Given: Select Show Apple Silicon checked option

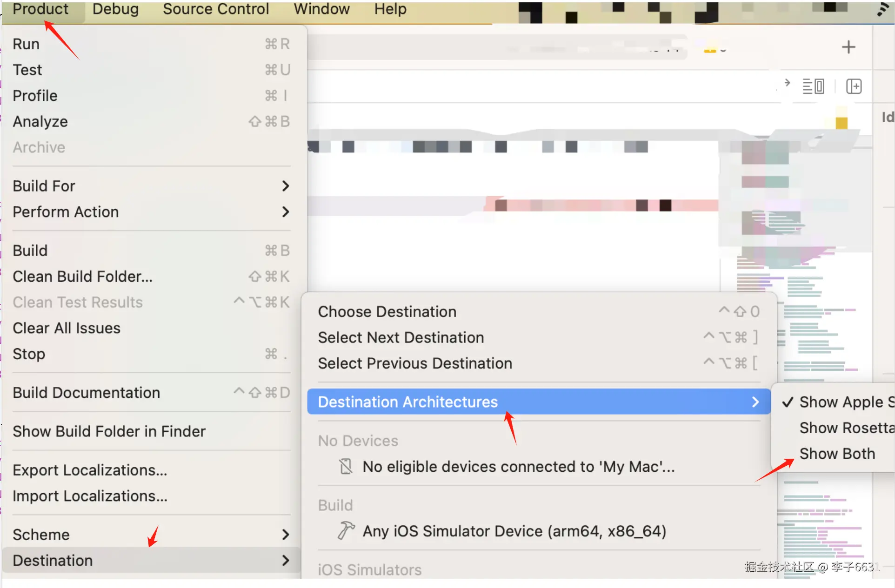Looking at the screenshot, I should (842, 402).
